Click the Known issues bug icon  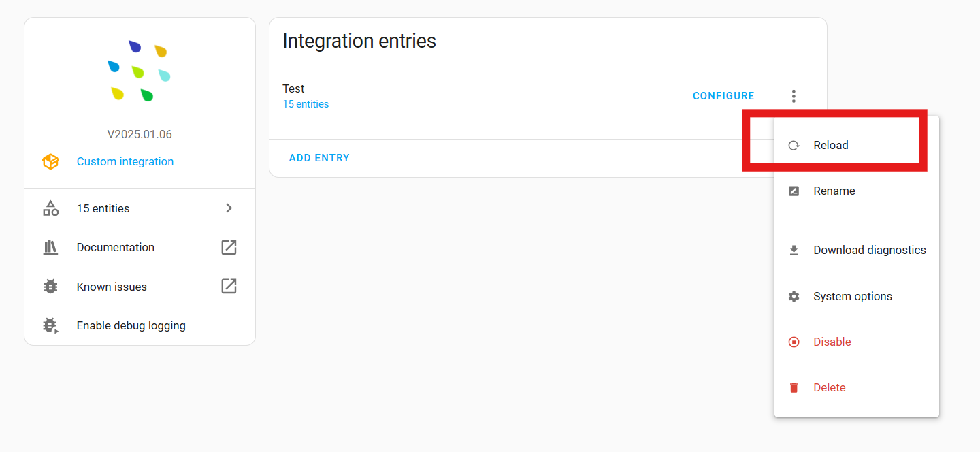[50, 287]
